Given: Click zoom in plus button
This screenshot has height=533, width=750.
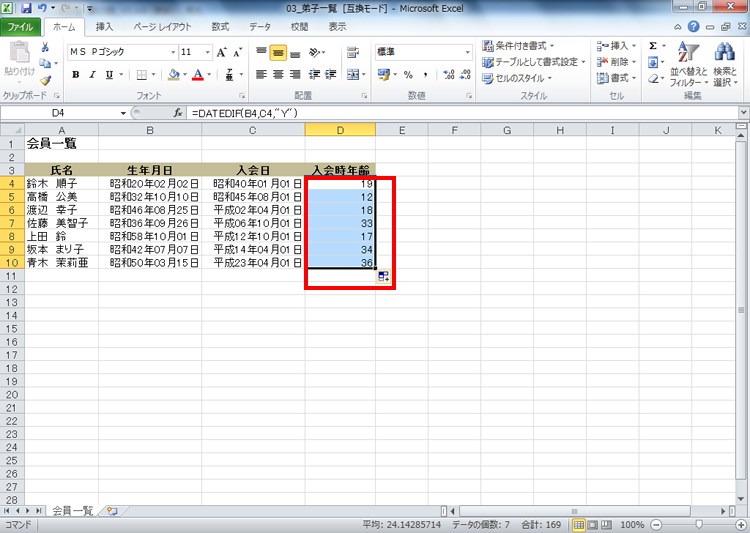Looking at the screenshot, I should pos(742,525).
